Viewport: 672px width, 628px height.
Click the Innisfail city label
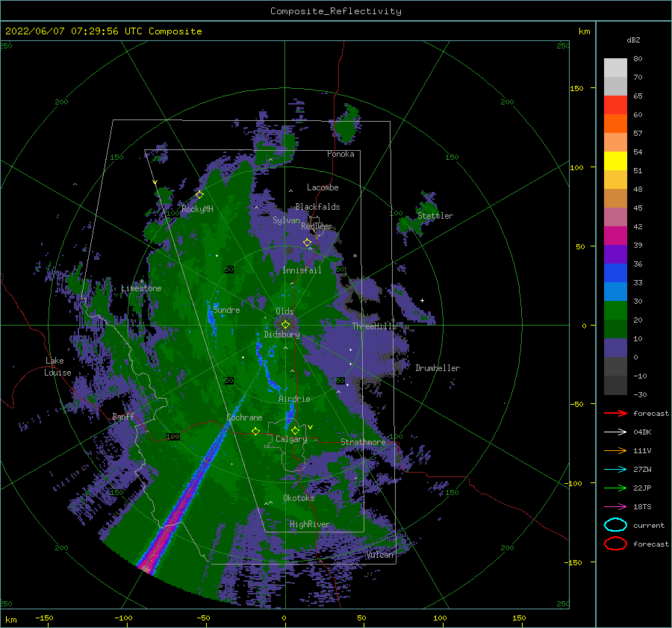pyautogui.click(x=302, y=270)
